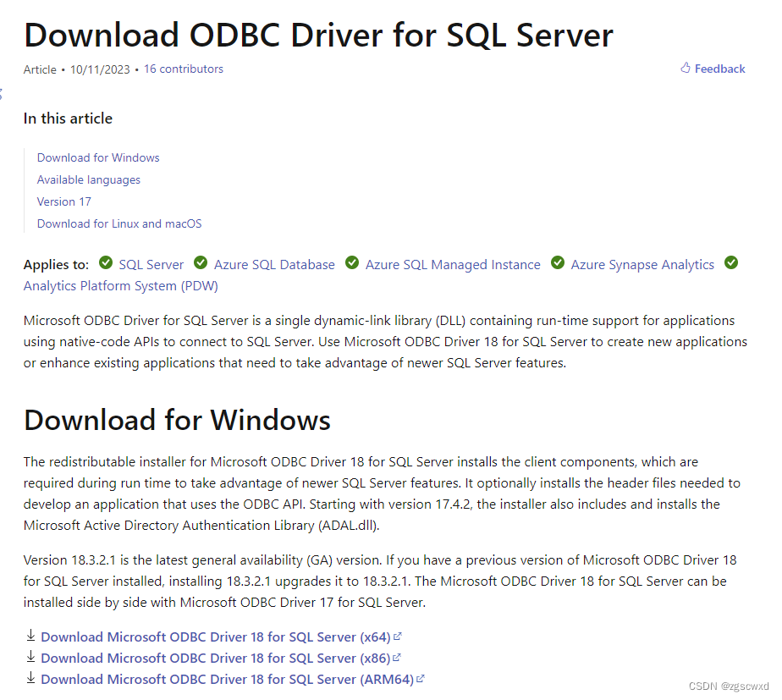Open the 16 contributors link
Screen dimensions: 782x700
(x=184, y=69)
